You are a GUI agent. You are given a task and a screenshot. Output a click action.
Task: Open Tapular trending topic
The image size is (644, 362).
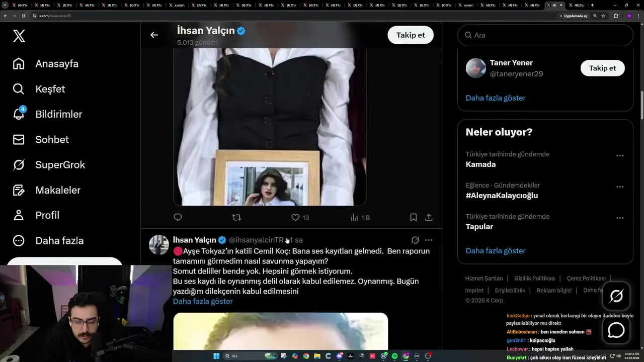tap(479, 227)
